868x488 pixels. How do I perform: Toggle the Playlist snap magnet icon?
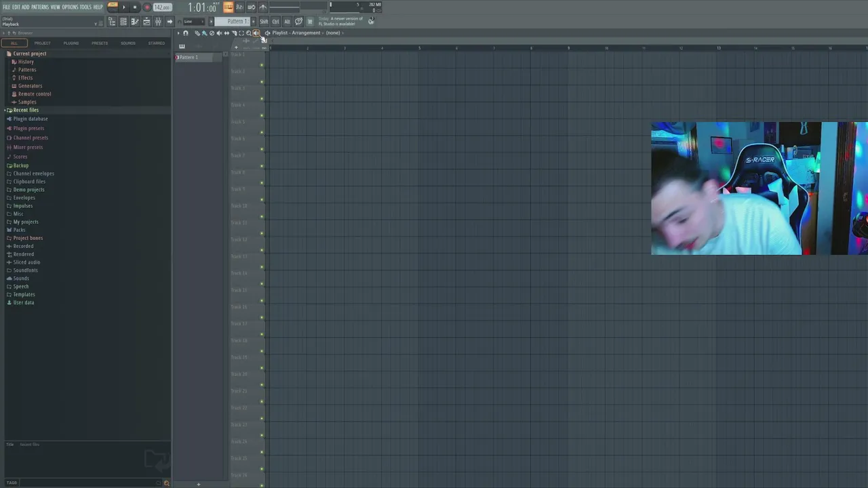185,33
